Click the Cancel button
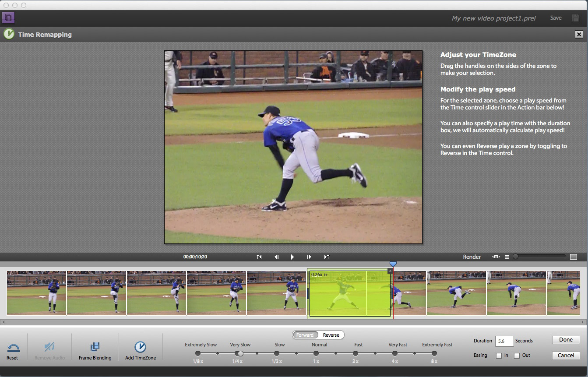Screen dimensions: 588x377 coord(566,356)
